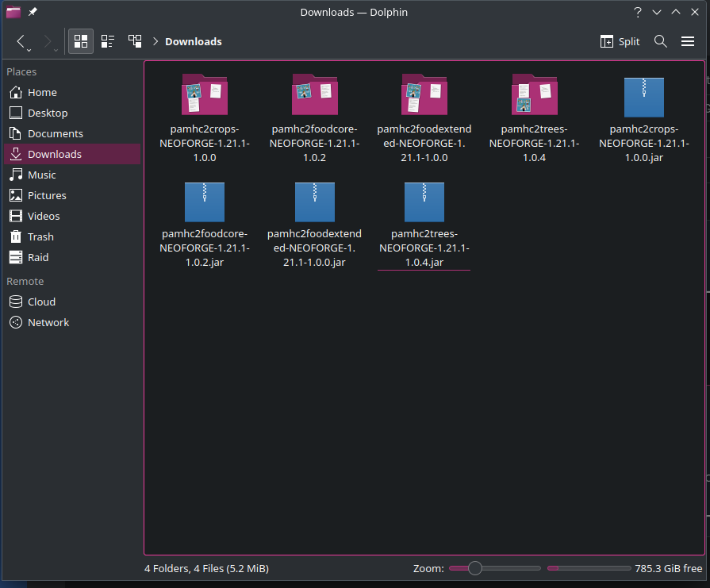
Task: Select the pamhc2crops folder icon
Action: [204, 95]
